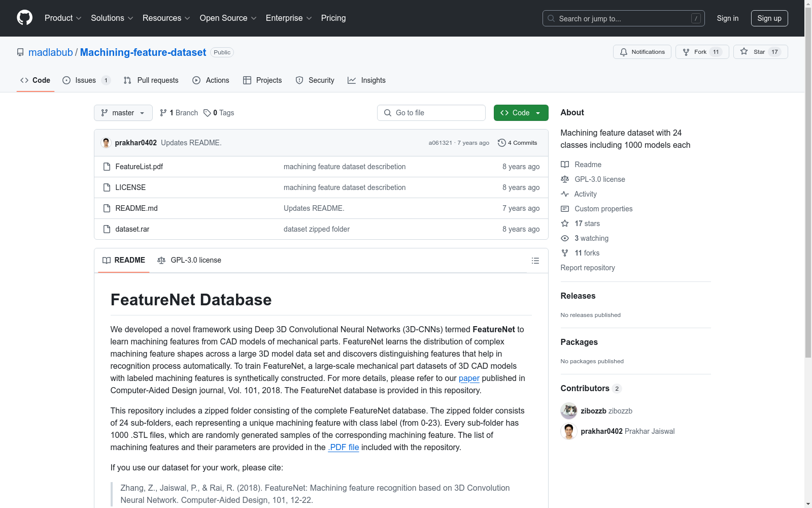
Task: Click the star icon beside 17 stars
Action: [565, 224]
